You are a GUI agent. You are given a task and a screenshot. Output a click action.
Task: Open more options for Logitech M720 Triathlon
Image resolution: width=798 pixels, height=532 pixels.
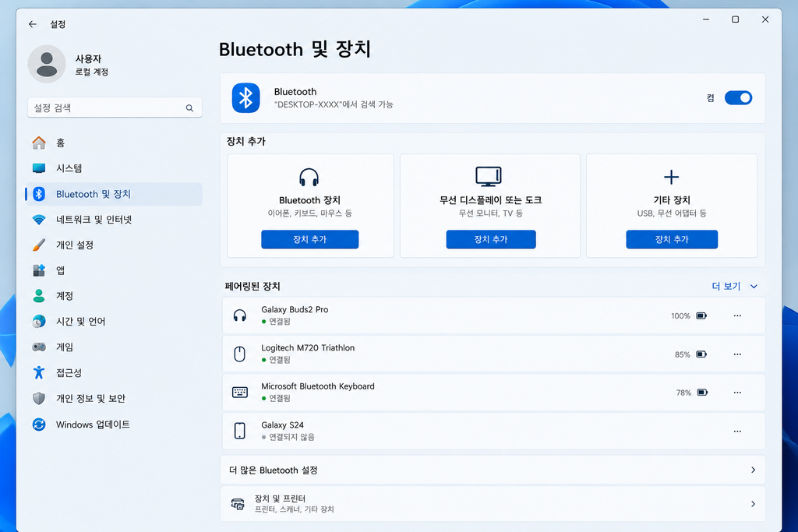(x=737, y=354)
